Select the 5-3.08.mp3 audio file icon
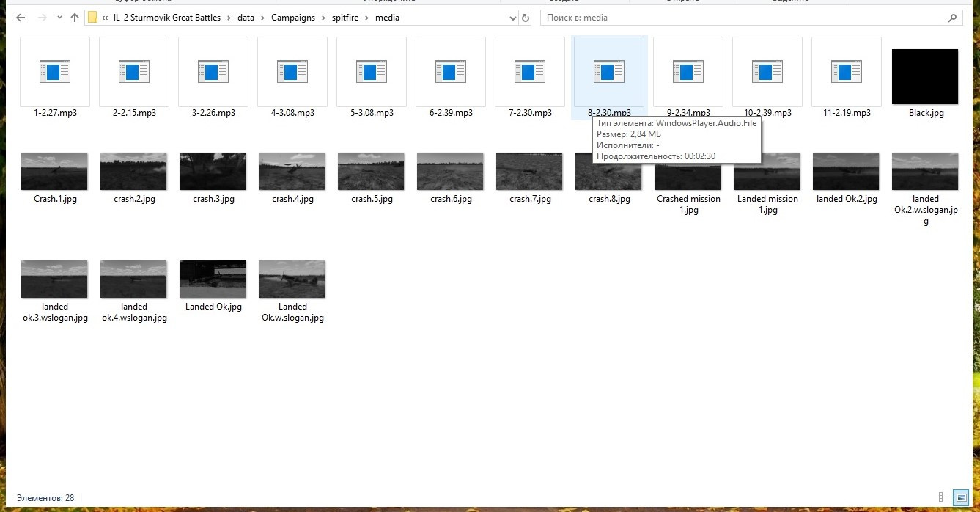The width and height of the screenshot is (980, 512). point(372,72)
